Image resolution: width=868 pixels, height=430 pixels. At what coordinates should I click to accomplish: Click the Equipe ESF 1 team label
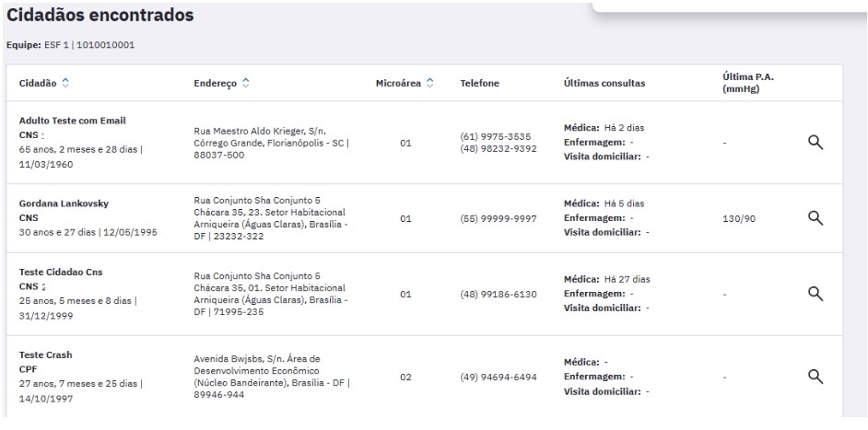click(70, 44)
